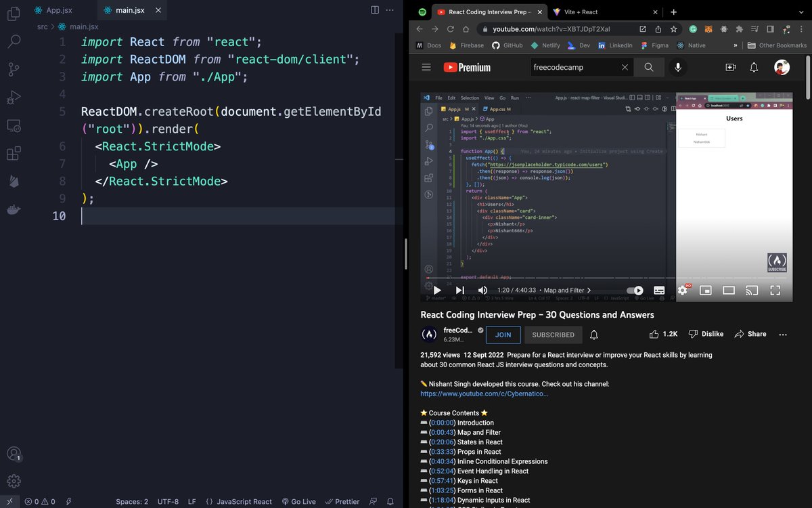Open a new Chrome tab
This screenshot has height=508, width=812.
[673, 12]
